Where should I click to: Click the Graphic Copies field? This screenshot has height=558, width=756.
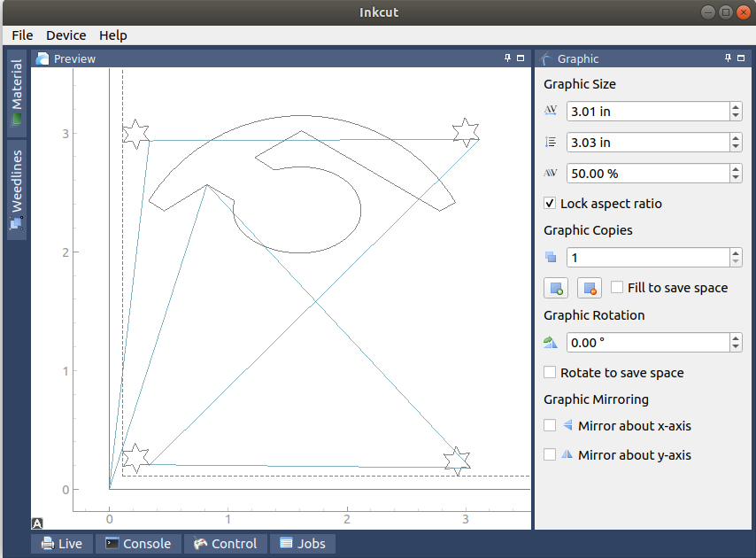648,258
